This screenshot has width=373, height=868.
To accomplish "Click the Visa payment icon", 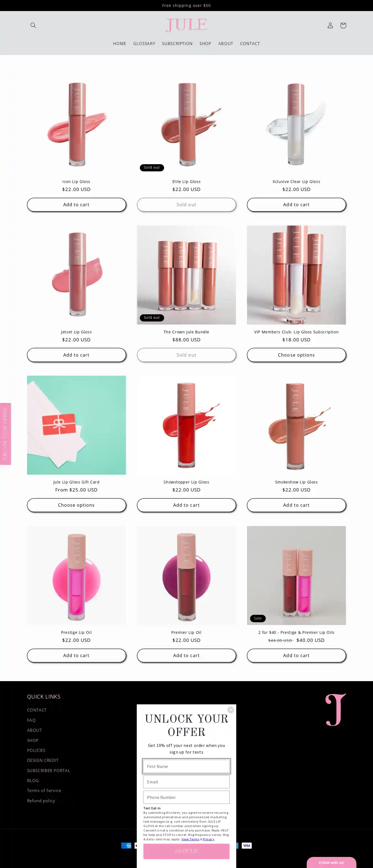I will [247, 845].
